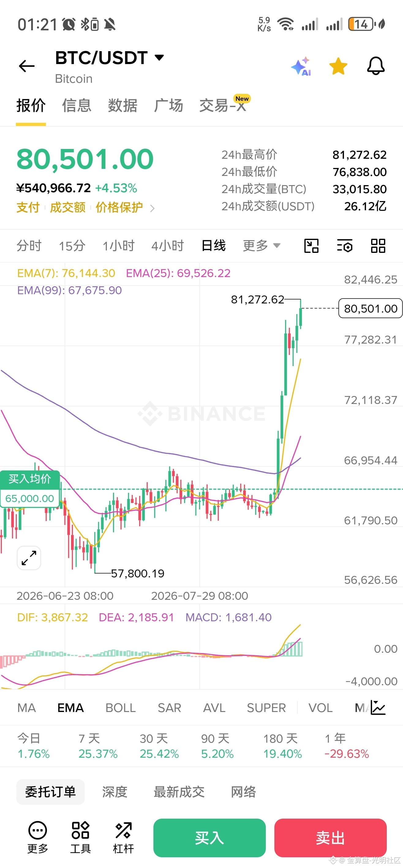This screenshot has height=868, width=403.
Task: Tap the Bluetooth battery status icon
Action: [x=90, y=24]
